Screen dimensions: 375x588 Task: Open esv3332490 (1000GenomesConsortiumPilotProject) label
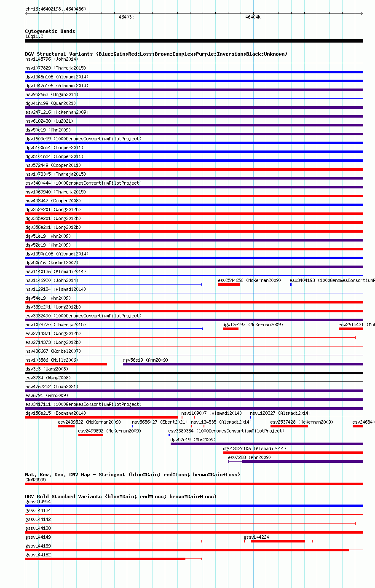83,316
